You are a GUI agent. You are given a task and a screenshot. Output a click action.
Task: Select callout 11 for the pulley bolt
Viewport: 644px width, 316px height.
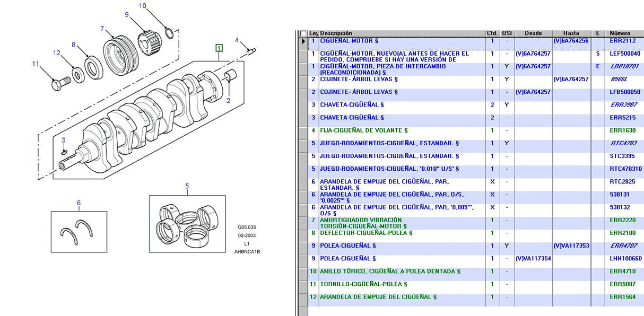point(36,64)
